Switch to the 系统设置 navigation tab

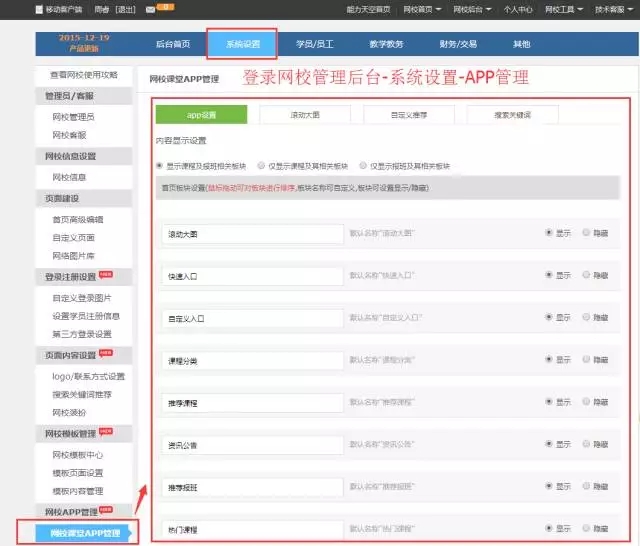click(242, 44)
